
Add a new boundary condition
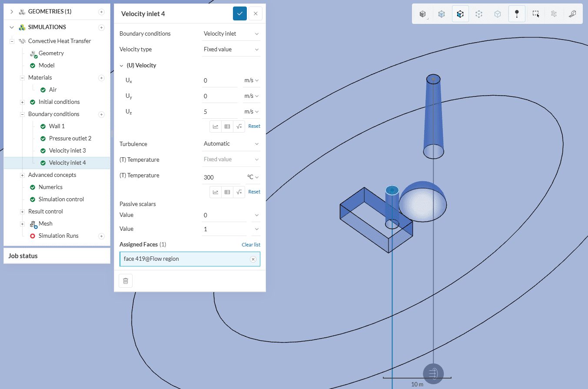[101, 114]
